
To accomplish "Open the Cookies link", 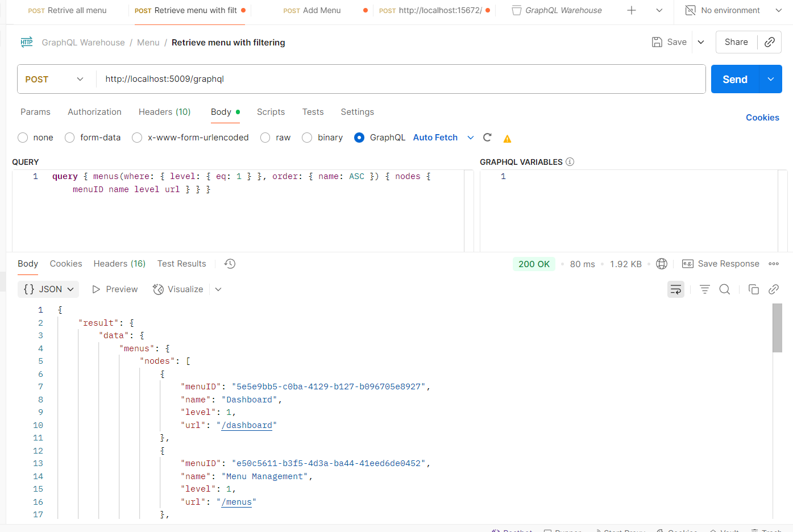I will tap(762, 118).
